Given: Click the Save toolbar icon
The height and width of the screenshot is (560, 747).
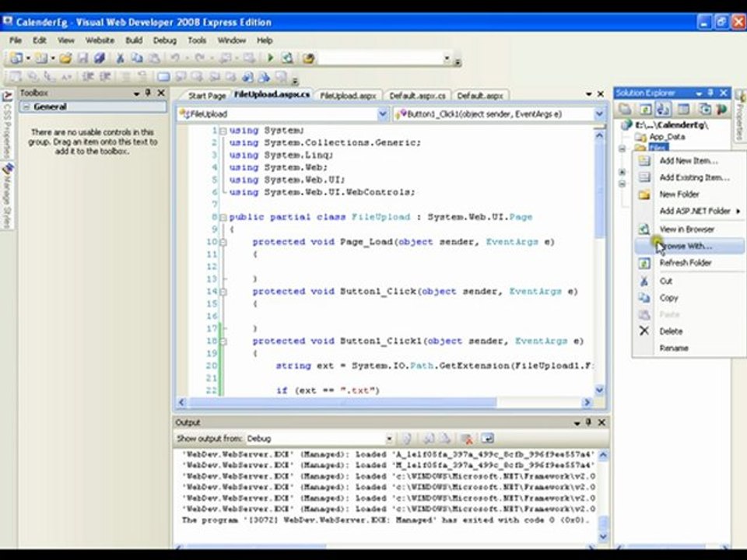Looking at the screenshot, I should pos(82,58).
